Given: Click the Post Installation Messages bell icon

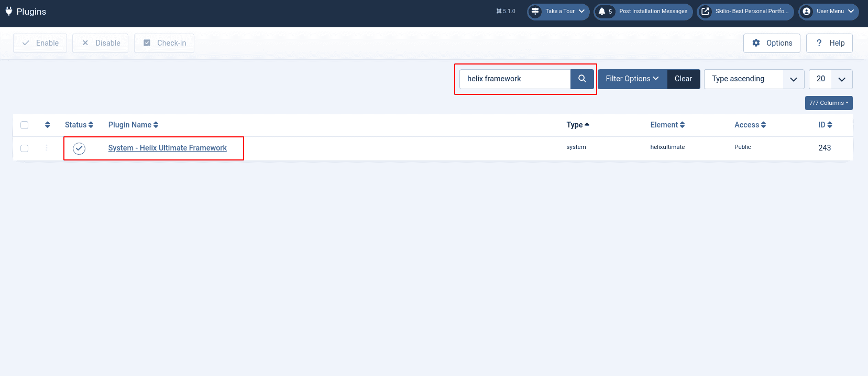Looking at the screenshot, I should pos(602,11).
